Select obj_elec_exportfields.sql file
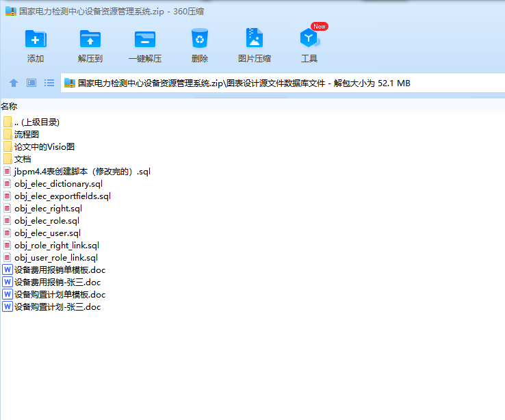 57,196
